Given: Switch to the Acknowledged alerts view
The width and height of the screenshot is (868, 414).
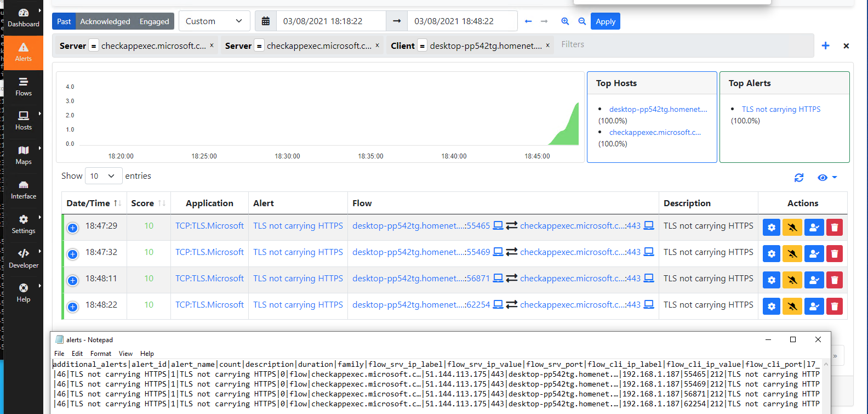Looking at the screenshot, I should click(105, 21).
